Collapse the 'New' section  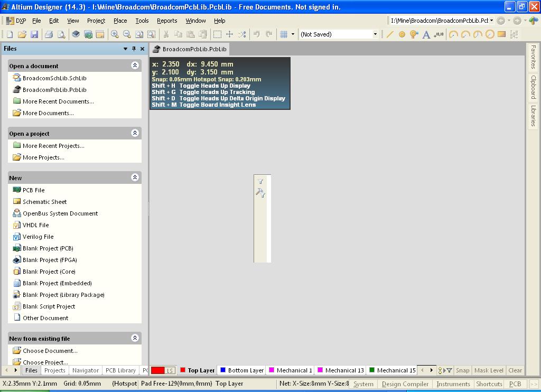pyautogui.click(x=135, y=178)
